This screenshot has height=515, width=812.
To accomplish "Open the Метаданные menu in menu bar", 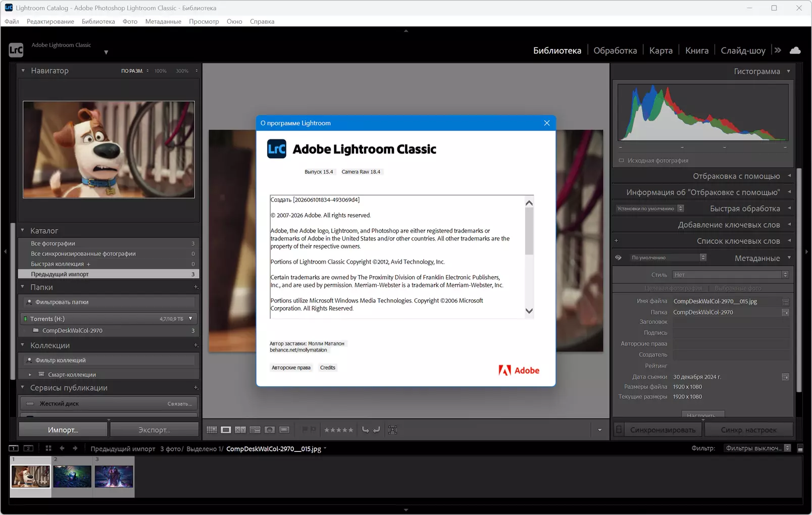I will click(163, 21).
